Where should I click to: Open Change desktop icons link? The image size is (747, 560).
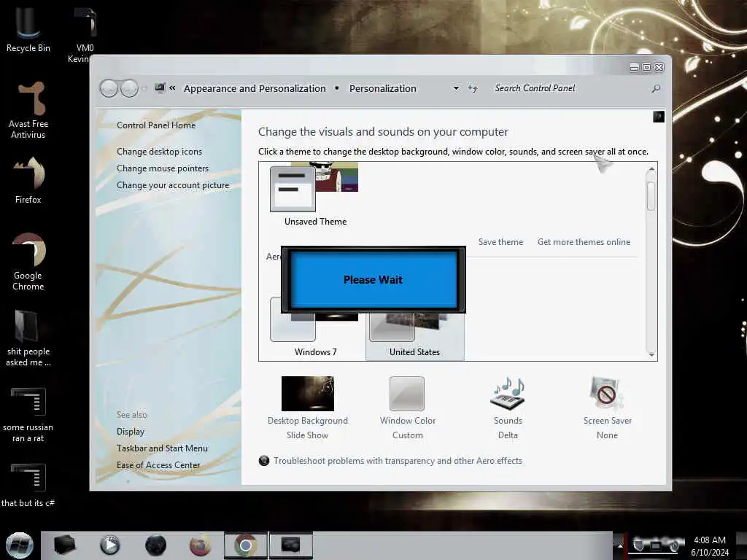point(159,152)
